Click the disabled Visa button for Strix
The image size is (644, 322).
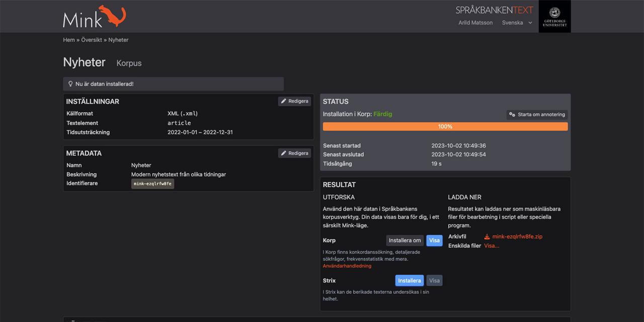click(434, 281)
